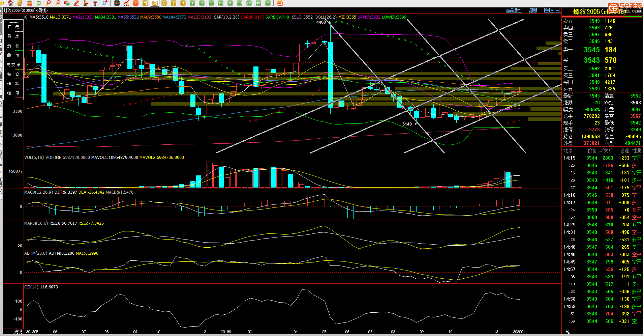Click the SAR(10,2,20) indicator label
644x336 pixels.
226,17
